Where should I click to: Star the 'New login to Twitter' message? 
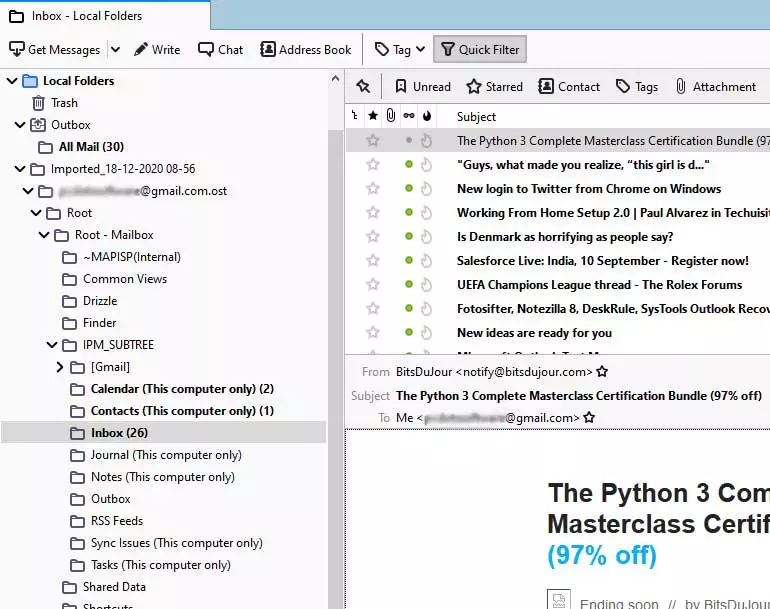pos(373,189)
